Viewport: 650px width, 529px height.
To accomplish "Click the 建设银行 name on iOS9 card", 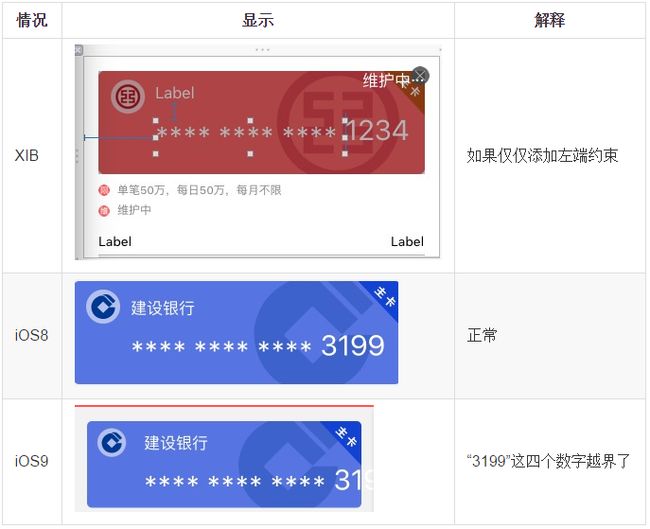I will point(176,443).
